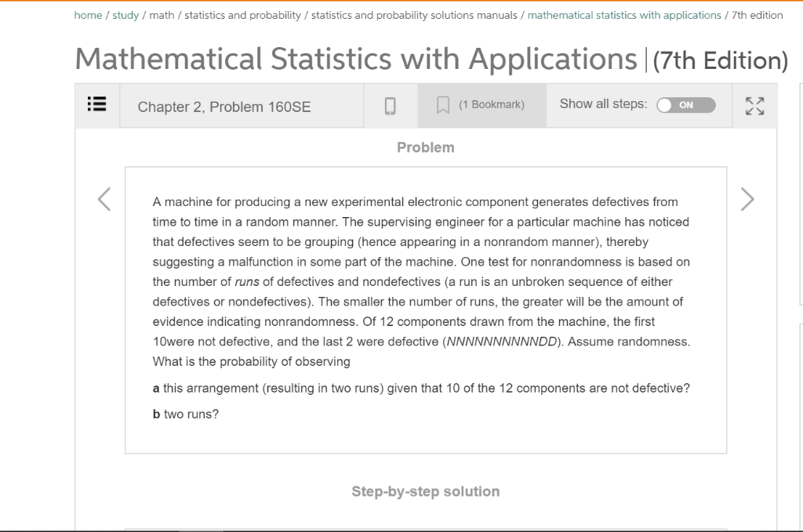The width and height of the screenshot is (803, 532).
Task: Disable the ON switch next to Show all steps
Action: [x=686, y=103]
